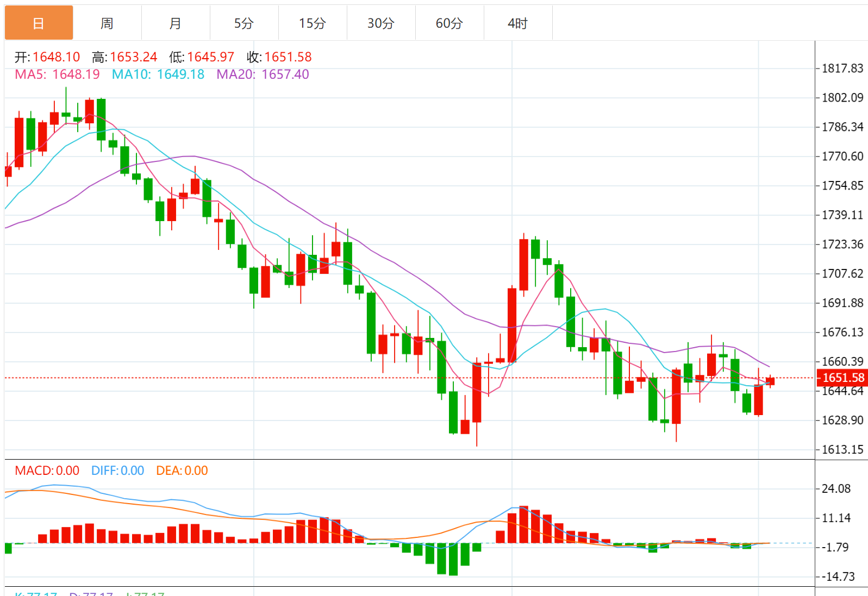Viewport: 868px width, 596px height.
Task: Click the 1707.62 price axis label
Action: [x=842, y=274]
